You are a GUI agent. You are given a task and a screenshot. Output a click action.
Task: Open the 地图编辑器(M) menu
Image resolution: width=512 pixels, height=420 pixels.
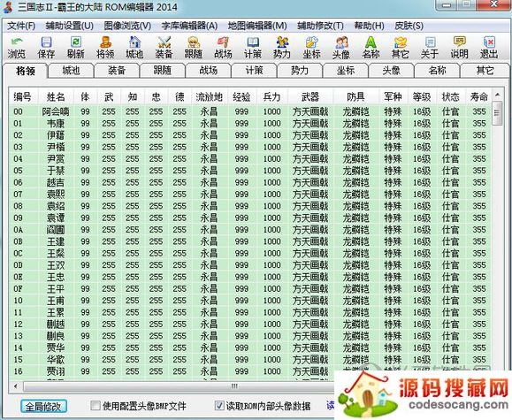point(257,26)
